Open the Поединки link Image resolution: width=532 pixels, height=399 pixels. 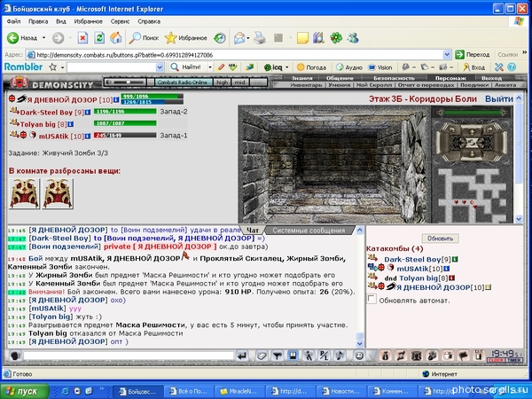(474, 85)
